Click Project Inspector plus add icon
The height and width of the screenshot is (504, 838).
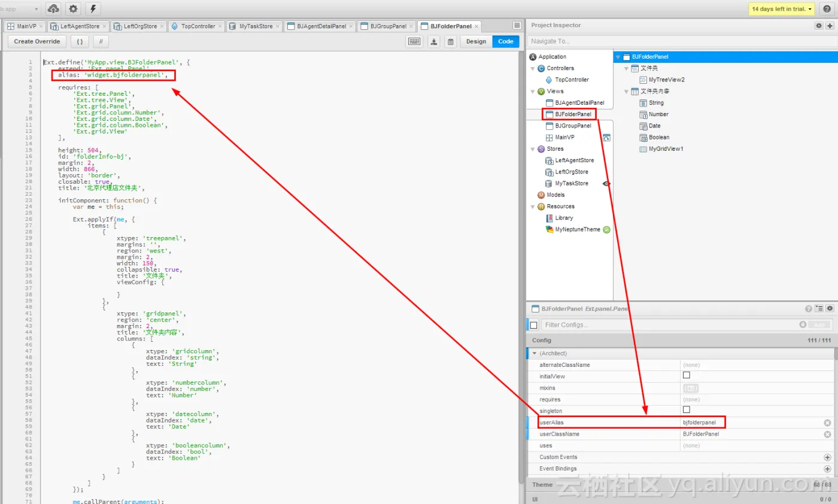830,26
